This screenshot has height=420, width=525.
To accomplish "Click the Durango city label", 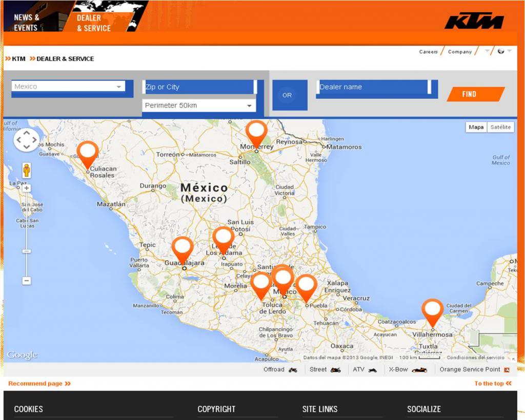I will [x=153, y=186].
